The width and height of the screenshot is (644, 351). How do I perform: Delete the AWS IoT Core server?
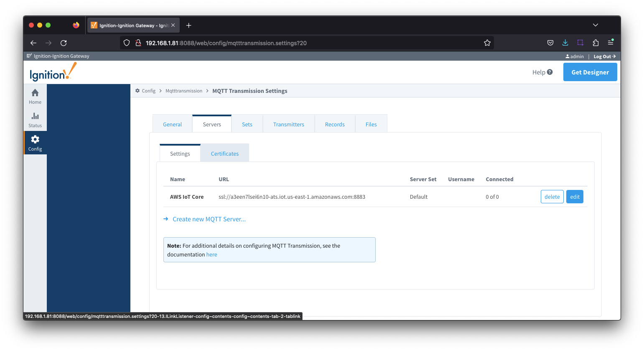click(552, 197)
